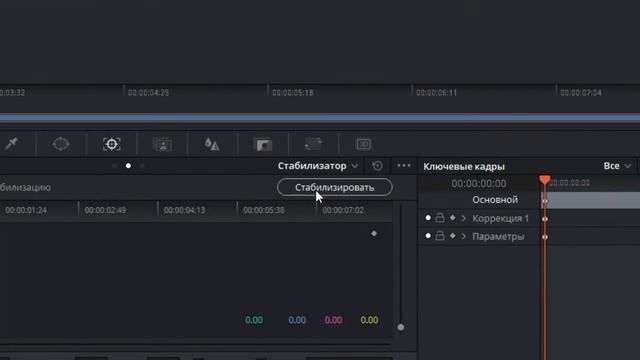Viewport: 640px width, 360px height.
Task: Toggle the enable dot for Параметры
Action: point(428,236)
